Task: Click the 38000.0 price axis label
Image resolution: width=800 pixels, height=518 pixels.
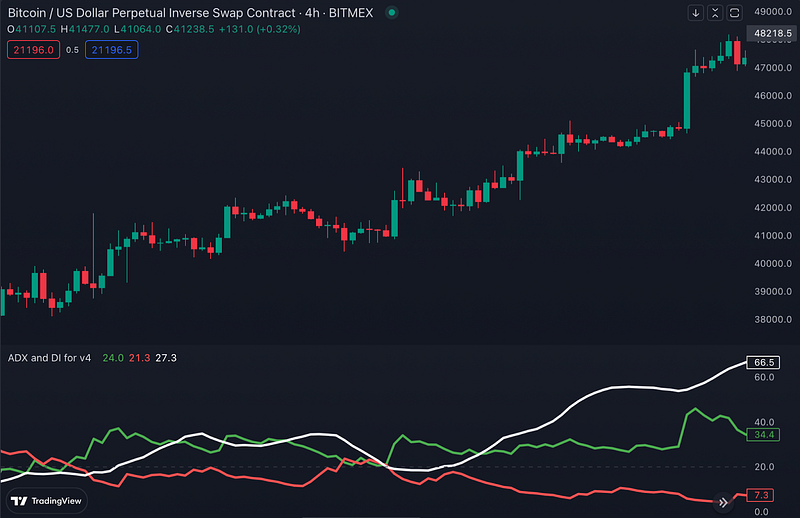Action: coord(772,319)
